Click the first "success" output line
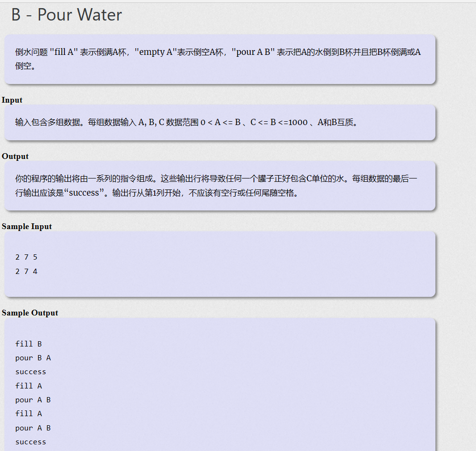 [x=31, y=372]
